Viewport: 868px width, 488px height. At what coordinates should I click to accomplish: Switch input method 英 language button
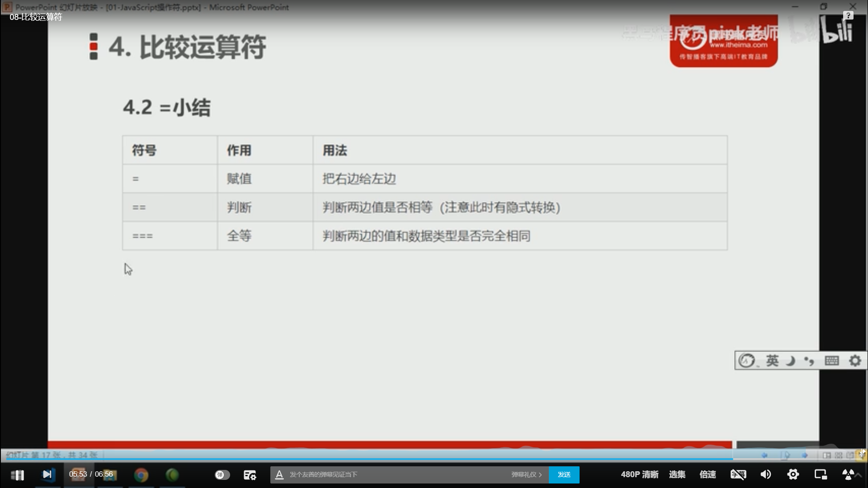coord(772,361)
